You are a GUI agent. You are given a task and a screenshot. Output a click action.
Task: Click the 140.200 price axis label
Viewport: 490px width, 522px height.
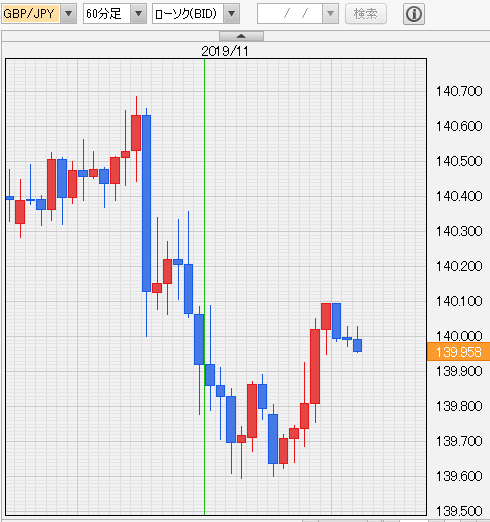point(459,266)
